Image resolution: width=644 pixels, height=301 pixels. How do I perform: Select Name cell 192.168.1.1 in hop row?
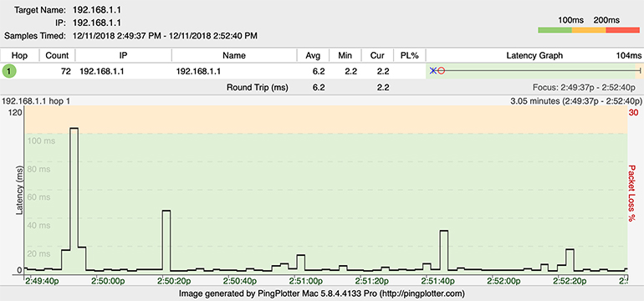click(198, 71)
